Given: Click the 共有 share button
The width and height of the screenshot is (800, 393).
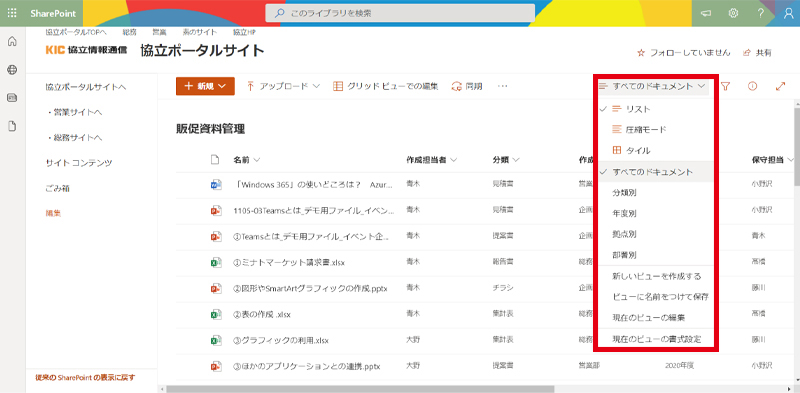Looking at the screenshot, I should pyautogui.click(x=757, y=53).
